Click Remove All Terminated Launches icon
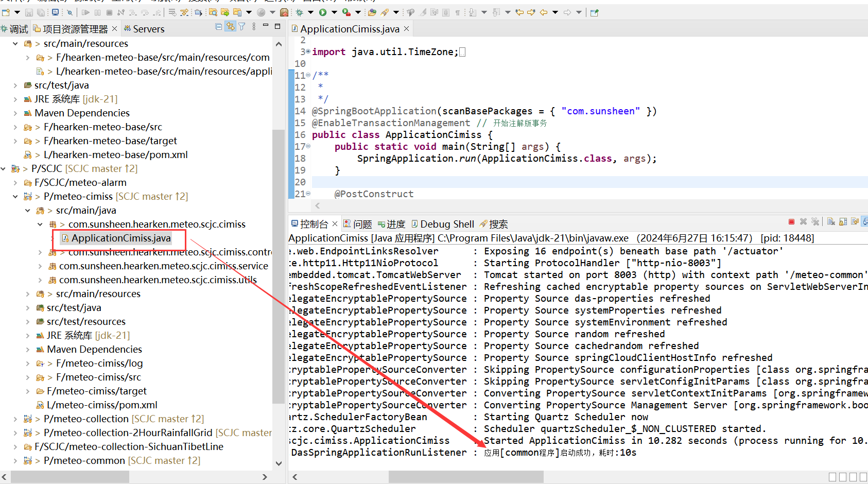 click(x=815, y=221)
